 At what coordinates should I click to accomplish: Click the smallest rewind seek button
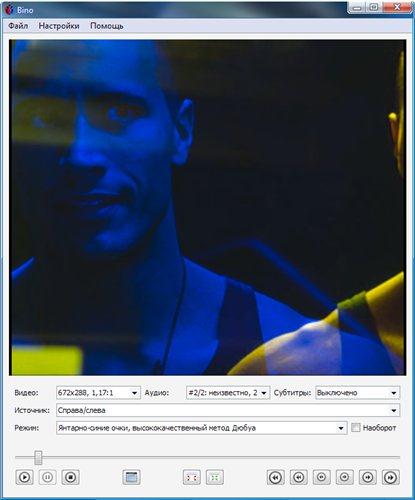[322, 477]
